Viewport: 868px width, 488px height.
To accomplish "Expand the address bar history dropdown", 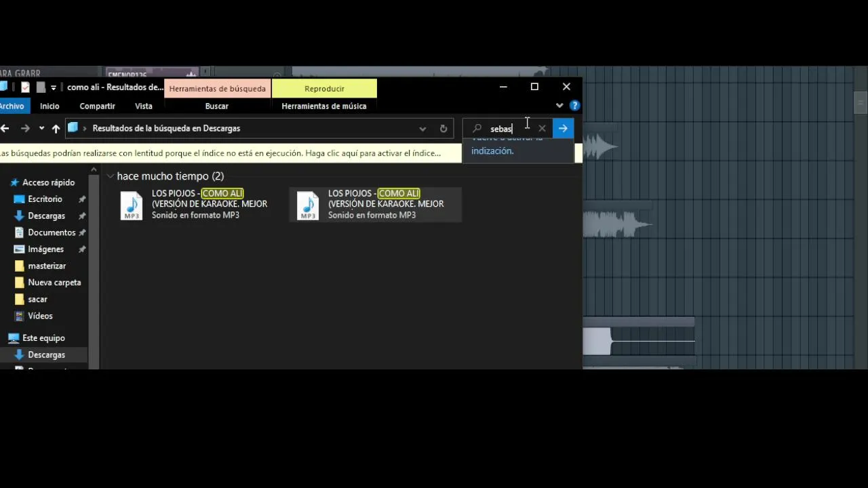I will click(422, 128).
